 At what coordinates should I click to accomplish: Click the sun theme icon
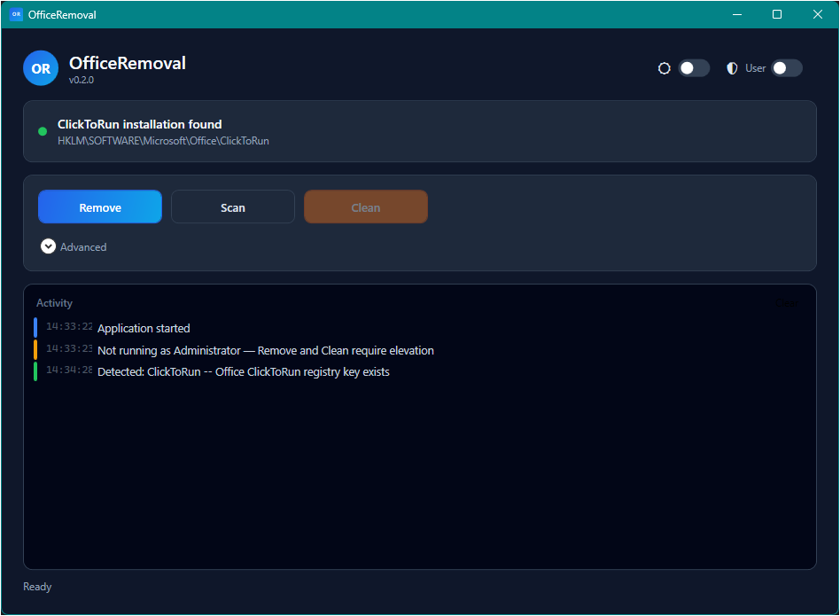coord(665,68)
